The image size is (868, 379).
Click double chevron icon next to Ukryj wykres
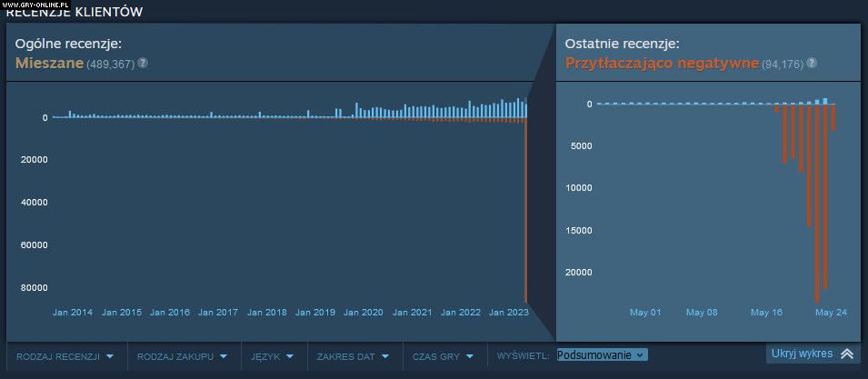coord(846,354)
